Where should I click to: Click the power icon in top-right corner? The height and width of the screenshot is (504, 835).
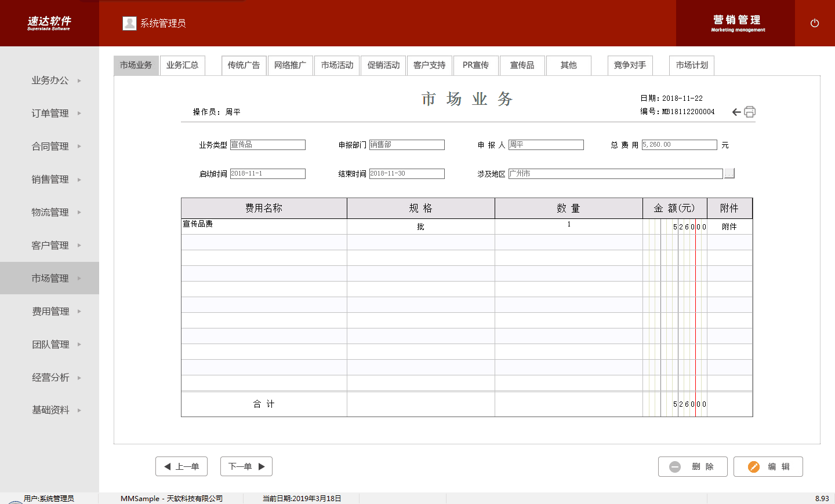[814, 23]
